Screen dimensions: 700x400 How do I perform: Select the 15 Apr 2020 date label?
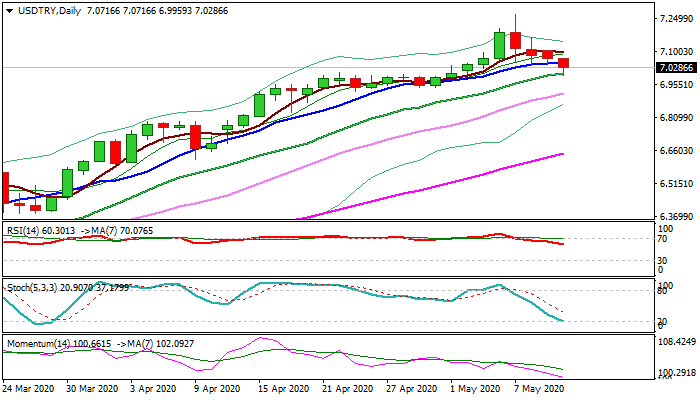pos(283,389)
